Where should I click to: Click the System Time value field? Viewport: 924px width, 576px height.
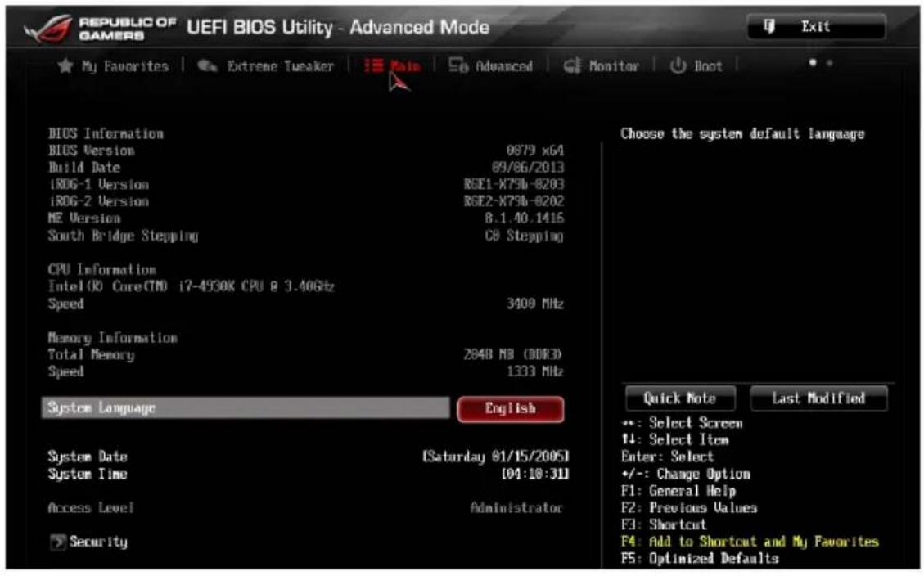(535, 474)
